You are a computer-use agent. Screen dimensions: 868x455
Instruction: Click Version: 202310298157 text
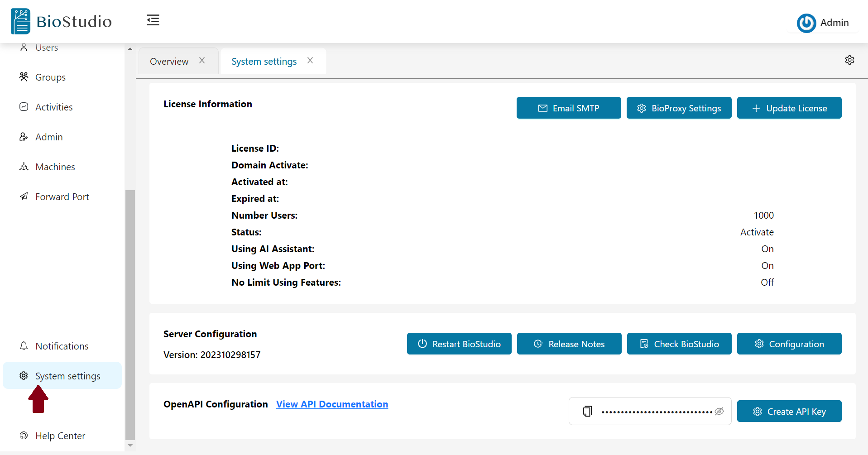pyautogui.click(x=212, y=355)
